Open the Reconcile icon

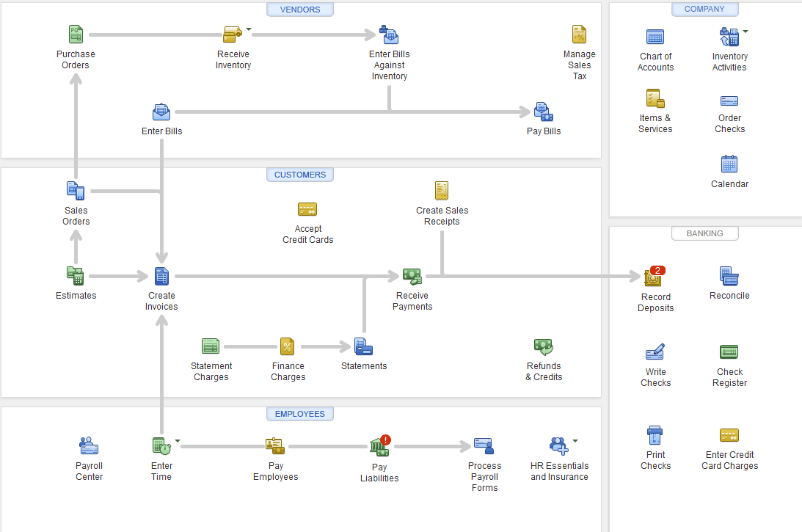tap(729, 277)
